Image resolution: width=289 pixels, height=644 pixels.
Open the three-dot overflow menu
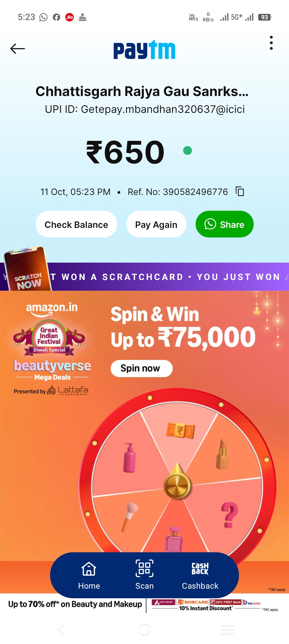271,43
